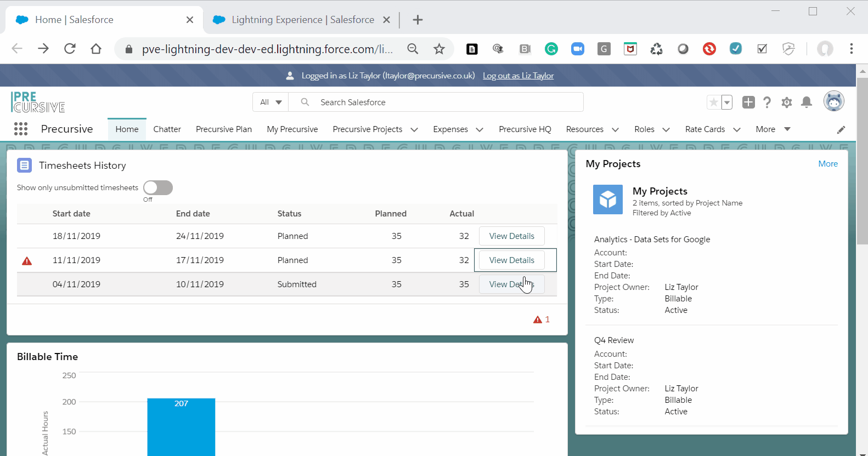868x456 pixels.
Task: Add this page to favorites star
Action: (x=713, y=102)
